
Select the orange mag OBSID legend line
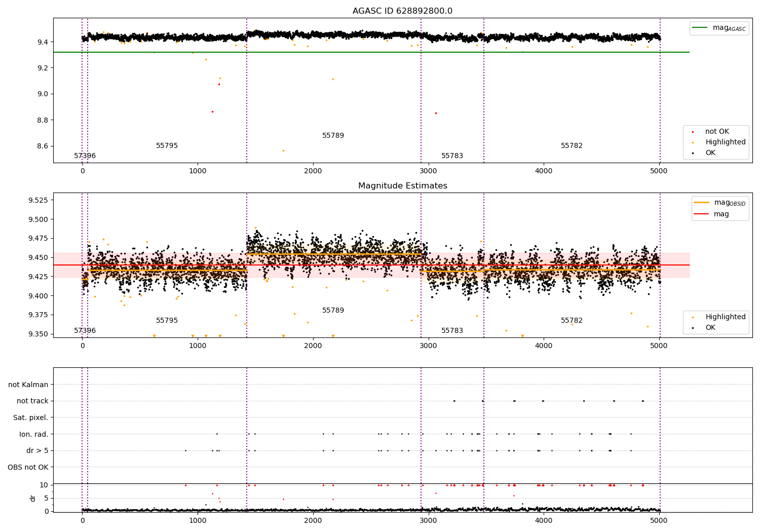pos(702,203)
